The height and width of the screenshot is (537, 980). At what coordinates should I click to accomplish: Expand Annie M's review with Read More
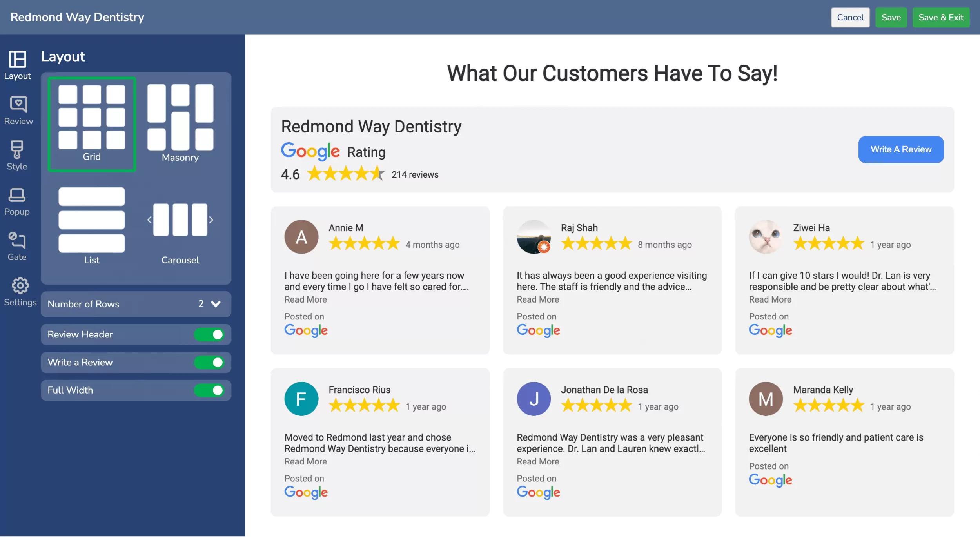tap(305, 299)
